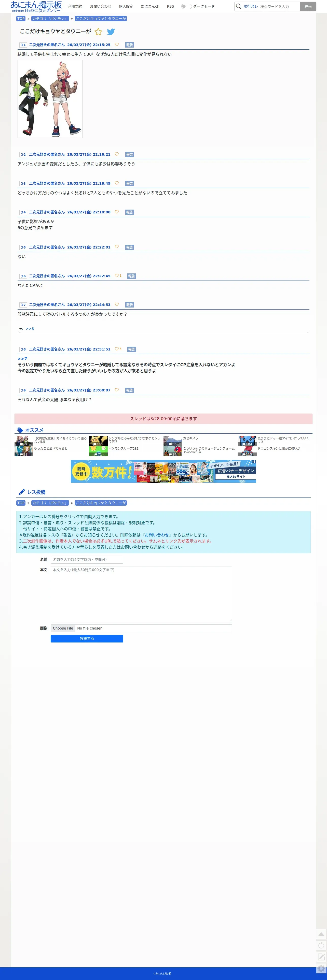Share thread via the Twitter bird icon
Viewport: 327px width, 980px height.
111,32
